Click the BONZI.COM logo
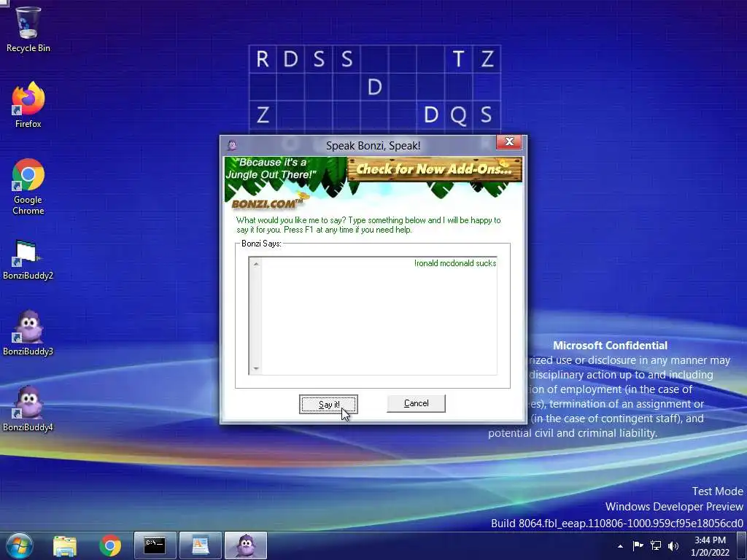This screenshot has width=747, height=560. coord(267,204)
